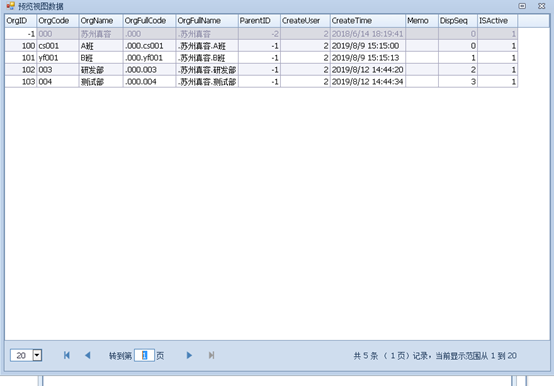
Task: Sort by the OrgID column header
Action: point(21,21)
